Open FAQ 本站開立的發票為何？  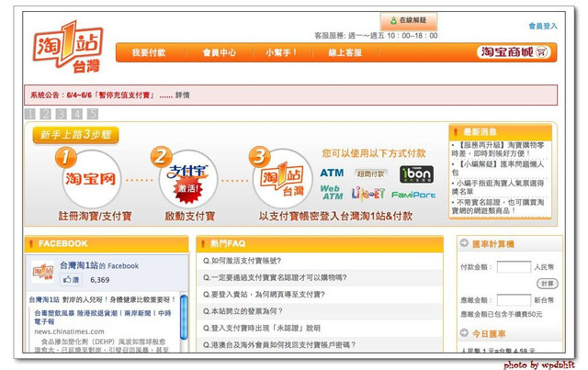point(243,311)
